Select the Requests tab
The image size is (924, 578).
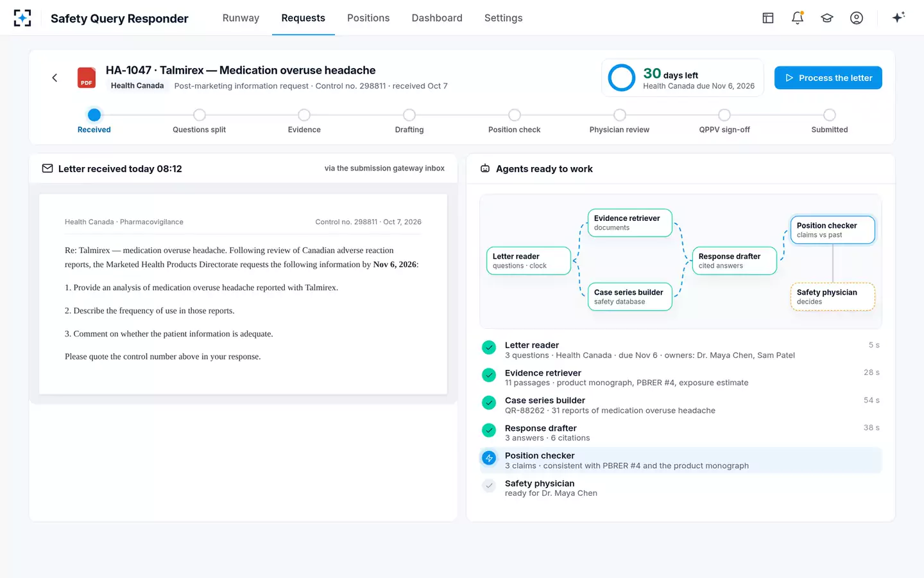coord(304,18)
